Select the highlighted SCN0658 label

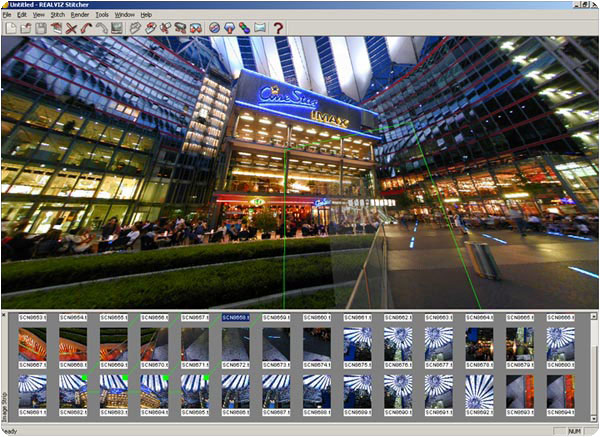pyautogui.click(x=236, y=318)
